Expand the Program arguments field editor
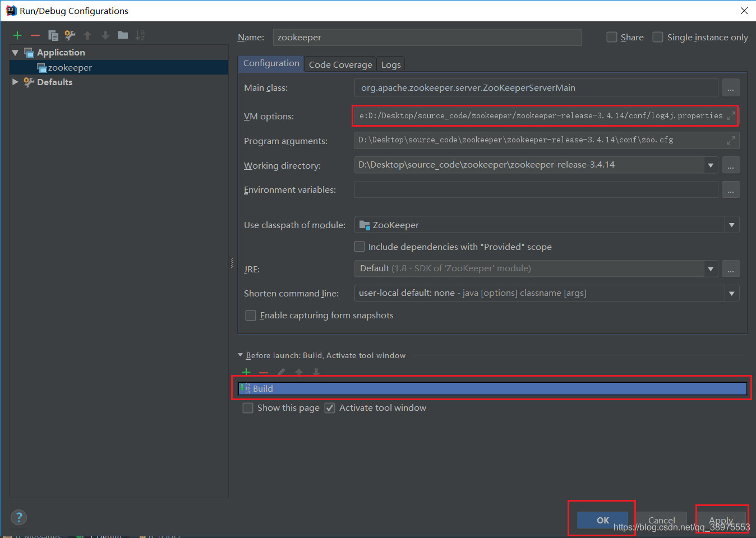 pos(730,140)
